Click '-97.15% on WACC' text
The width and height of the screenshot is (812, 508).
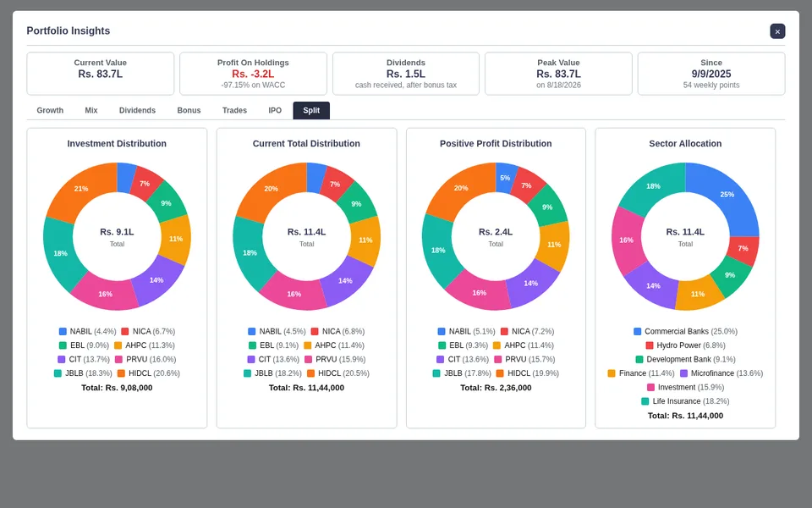tap(253, 85)
